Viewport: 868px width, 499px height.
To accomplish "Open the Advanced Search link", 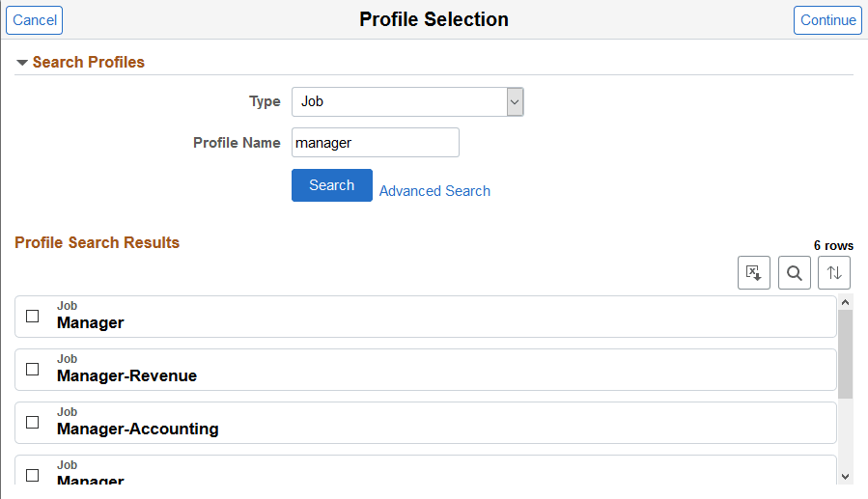I will point(434,191).
